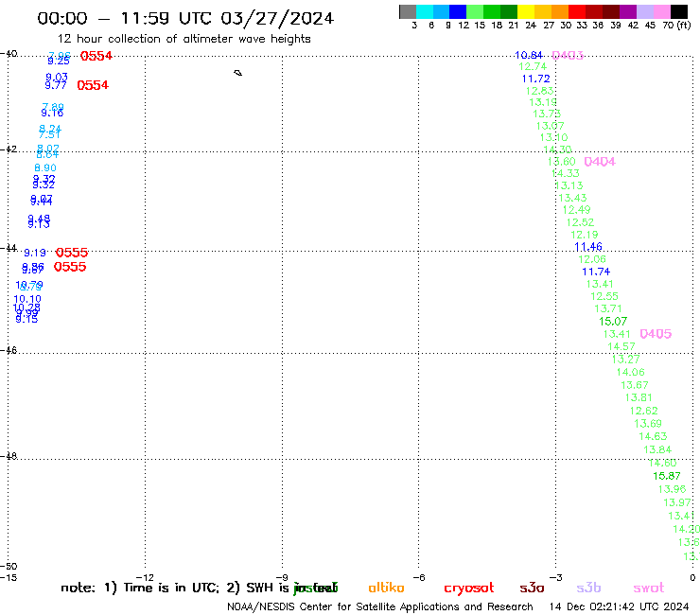Select the '-9' longitude axis label

point(282,577)
